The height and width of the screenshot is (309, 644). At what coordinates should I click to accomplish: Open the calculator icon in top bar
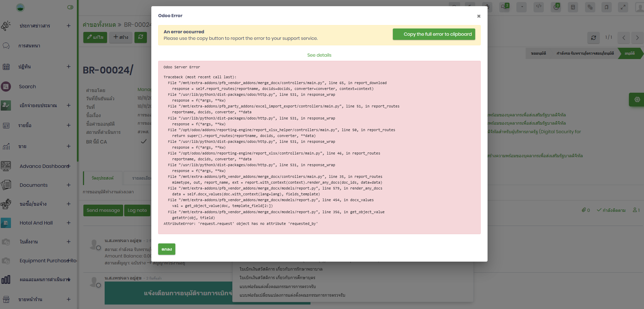tap(573, 7)
